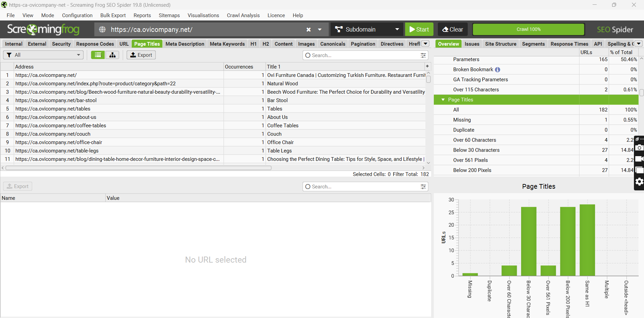Select the 'Over 60 Characters' filter row
644x318 pixels.
(x=536, y=140)
